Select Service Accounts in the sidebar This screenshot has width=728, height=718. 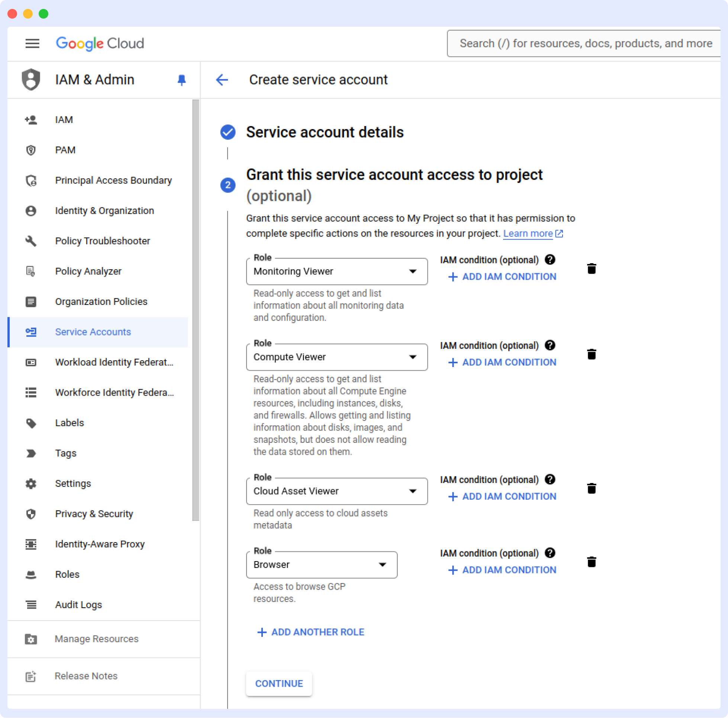click(x=93, y=332)
